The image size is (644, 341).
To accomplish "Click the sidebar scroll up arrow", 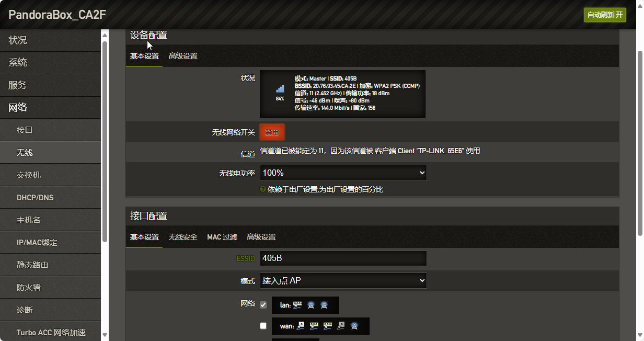I will click(105, 36).
